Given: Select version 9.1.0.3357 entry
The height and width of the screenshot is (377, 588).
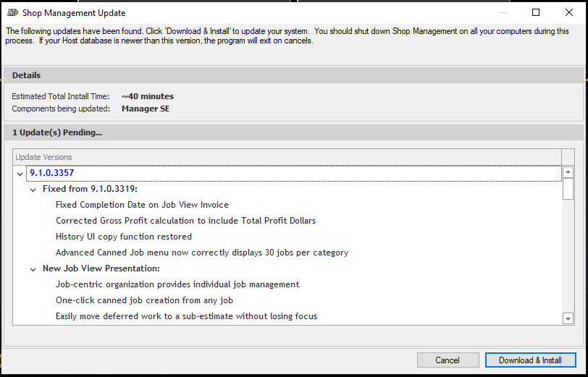Looking at the screenshot, I should pyautogui.click(x=52, y=173).
